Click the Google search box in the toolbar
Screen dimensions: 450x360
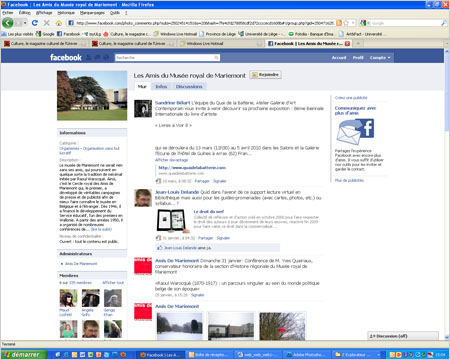(404, 23)
